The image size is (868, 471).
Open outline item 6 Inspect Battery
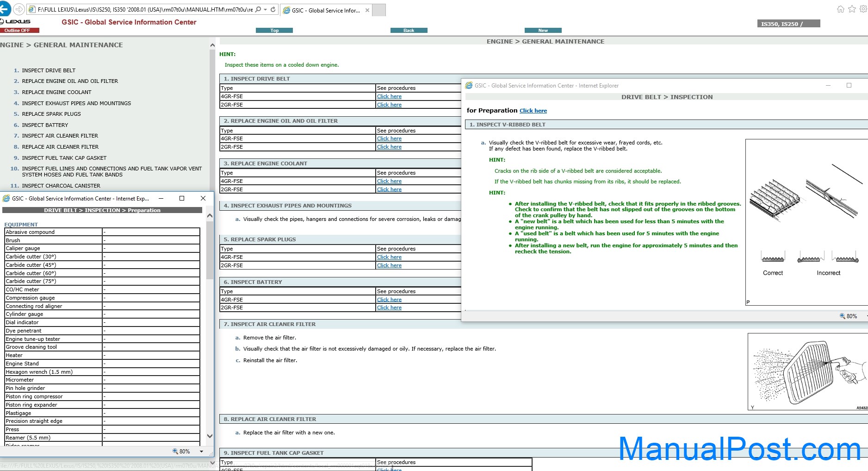(x=45, y=125)
